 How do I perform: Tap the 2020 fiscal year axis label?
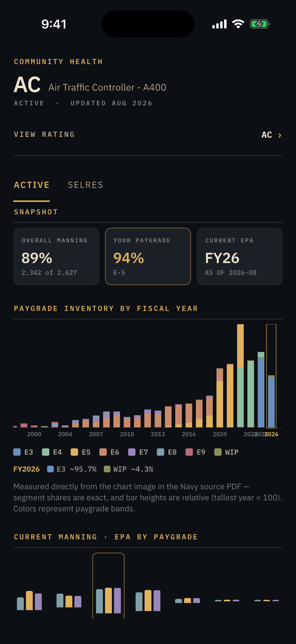coord(220,434)
